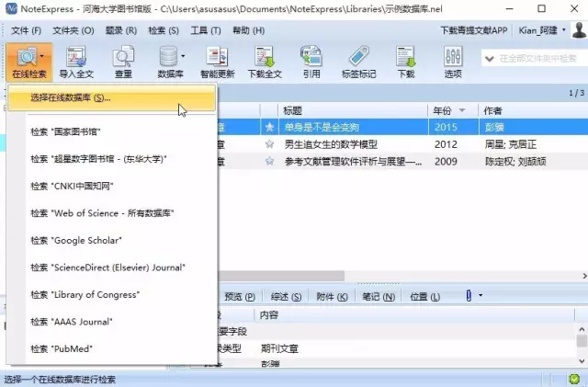Click the horizontal scrollbar right arrow
The image size is (588, 387).
584,276
